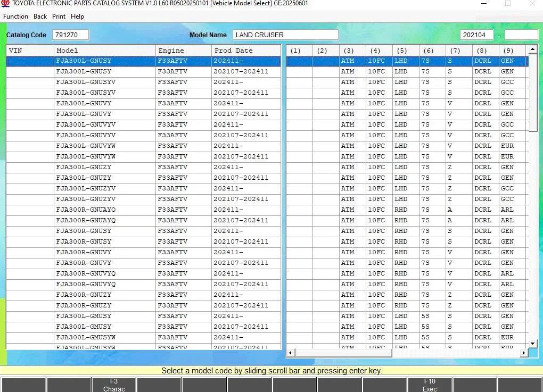This screenshot has width=543, height=392.
Task: Select FJA300R-GNUVYQ row dated 202107-202411
Action: click(143, 284)
